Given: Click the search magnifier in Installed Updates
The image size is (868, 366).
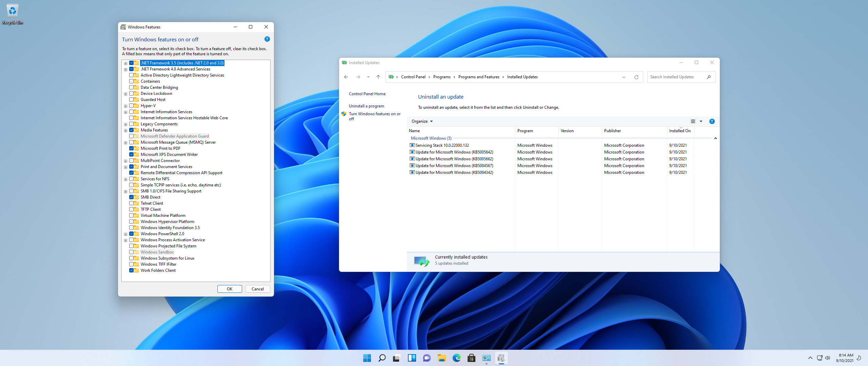Looking at the screenshot, I should coord(709,77).
